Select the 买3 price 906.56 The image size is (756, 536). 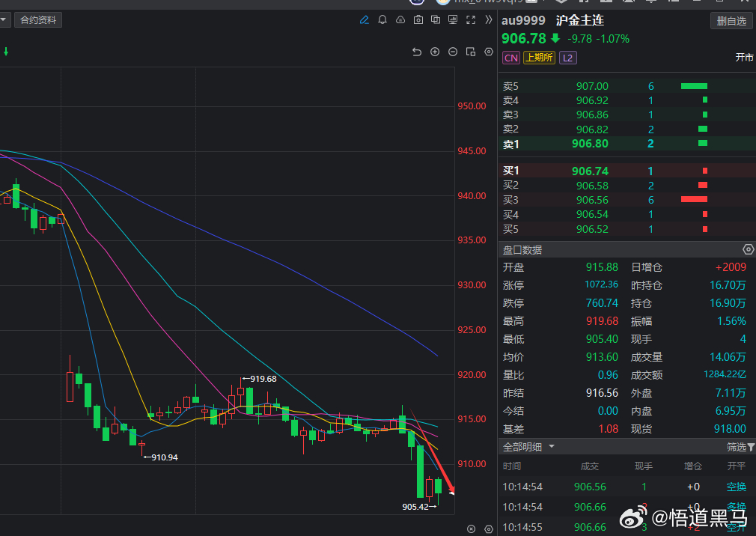(592, 200)
